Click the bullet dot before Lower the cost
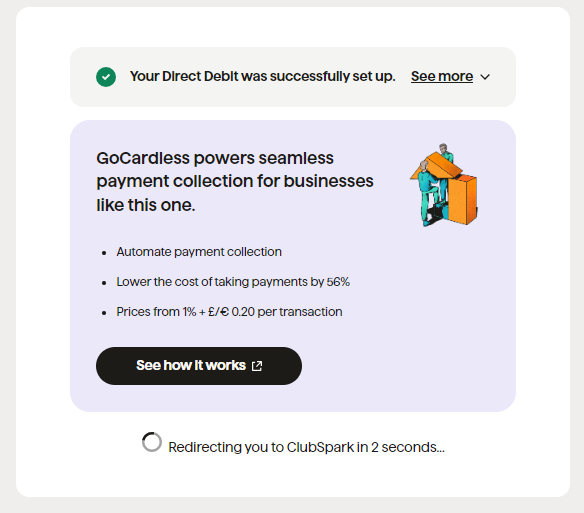Image resolution: width=584 pixels, height=513 pixels. pyautogui.click(x=104, y=283)
